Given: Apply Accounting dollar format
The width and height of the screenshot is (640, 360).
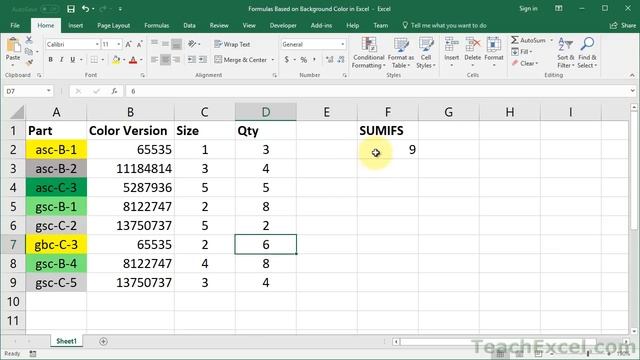Looking at the screenshot, I should tap(287, 60).
